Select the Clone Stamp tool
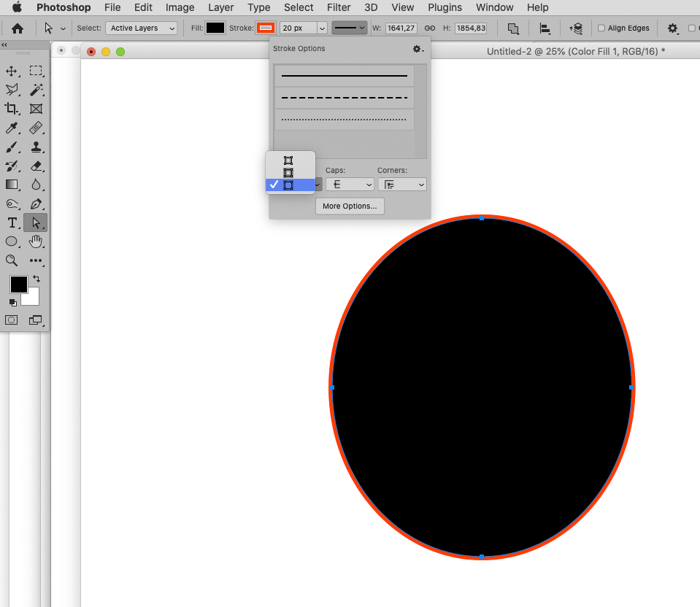 tap(36, 147)
